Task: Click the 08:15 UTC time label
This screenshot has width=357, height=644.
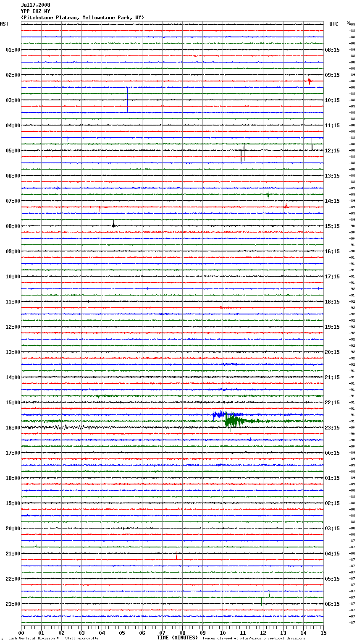Action: click(x=332, y=50)
